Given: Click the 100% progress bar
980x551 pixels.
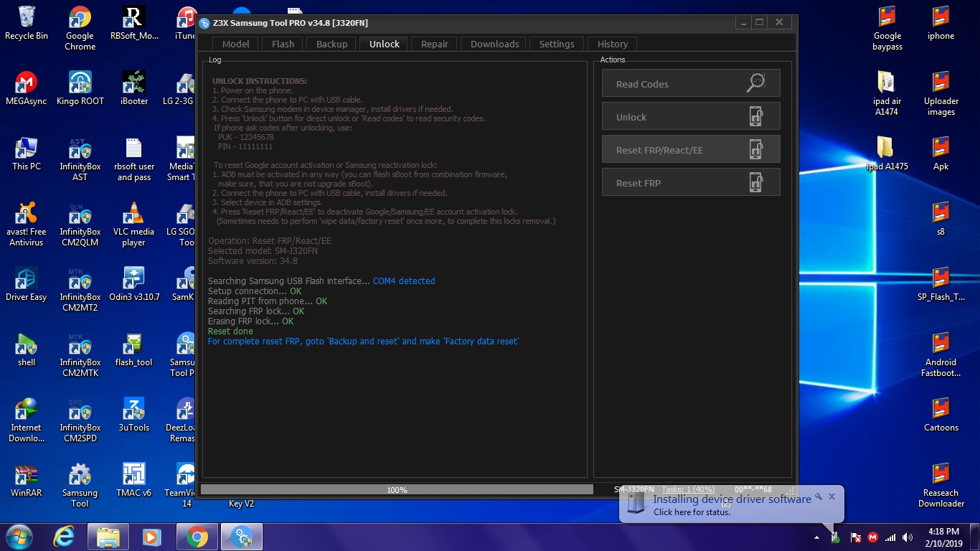Looking at the screenshot, I should [x=397, y=490].
